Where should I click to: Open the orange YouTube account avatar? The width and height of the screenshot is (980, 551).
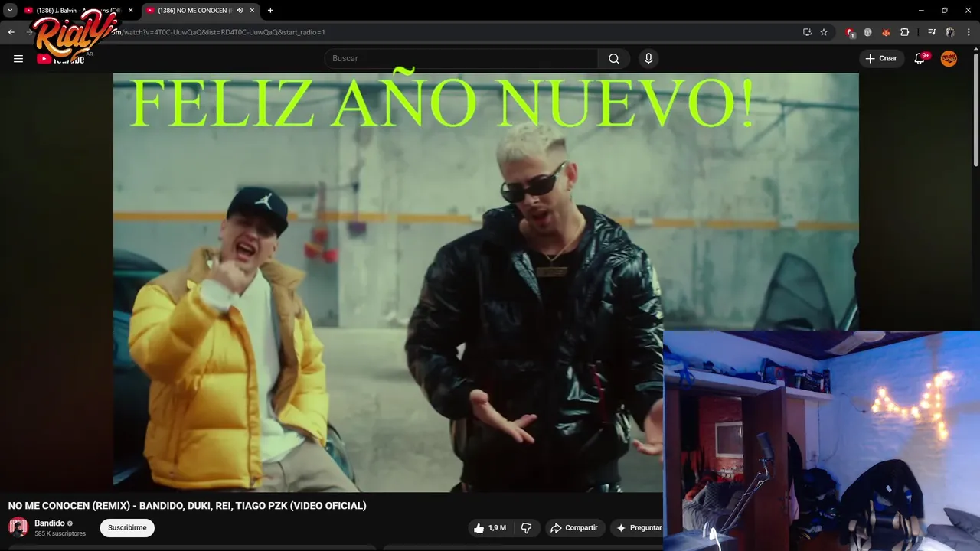click(x=949, y=59)
